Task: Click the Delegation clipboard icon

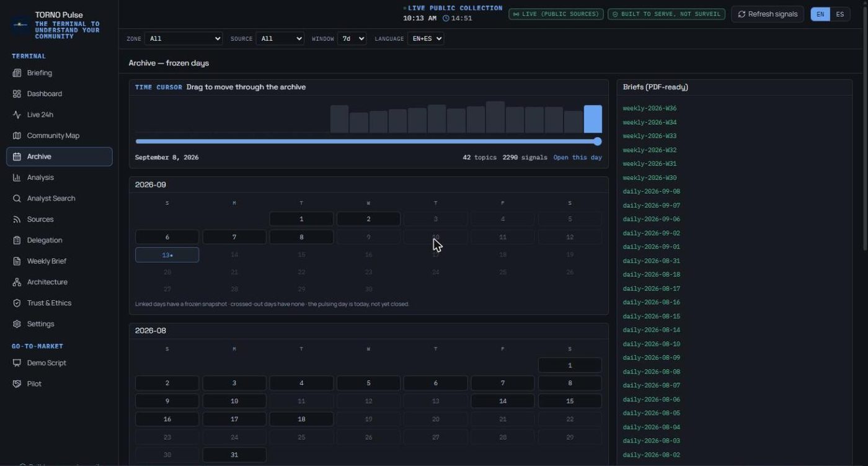Action: click(x=17, y=240)
